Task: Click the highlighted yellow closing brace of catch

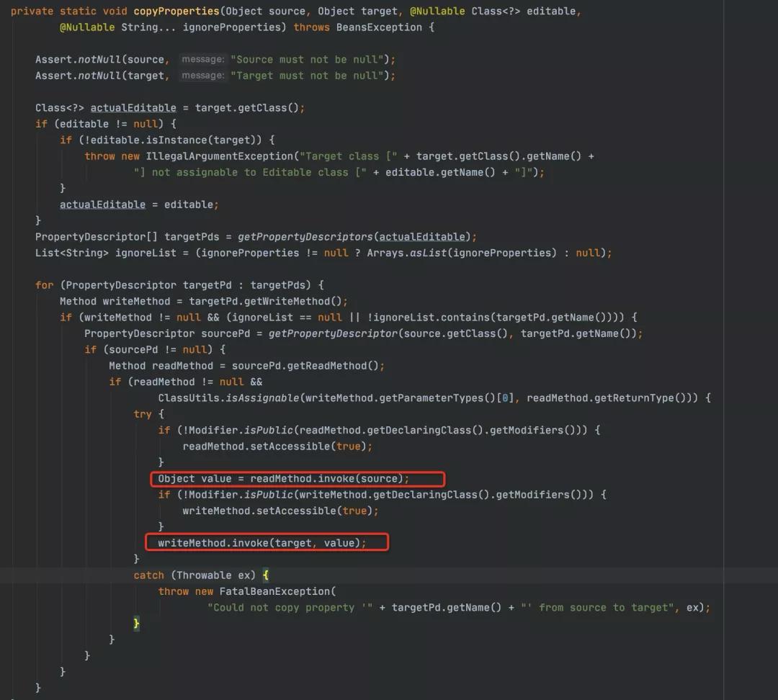Action: point(136,624)
